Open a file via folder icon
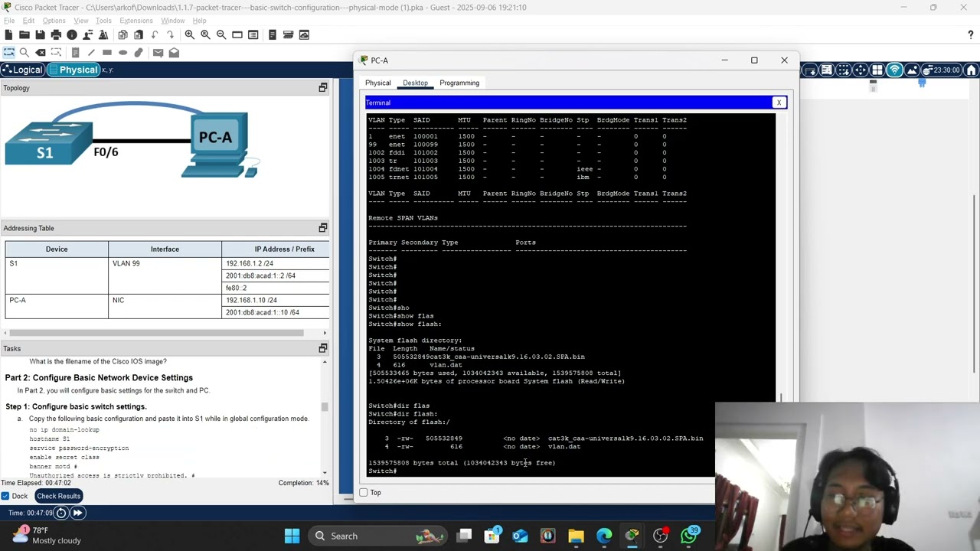This screenshot has height=551, width=980. 24,34
